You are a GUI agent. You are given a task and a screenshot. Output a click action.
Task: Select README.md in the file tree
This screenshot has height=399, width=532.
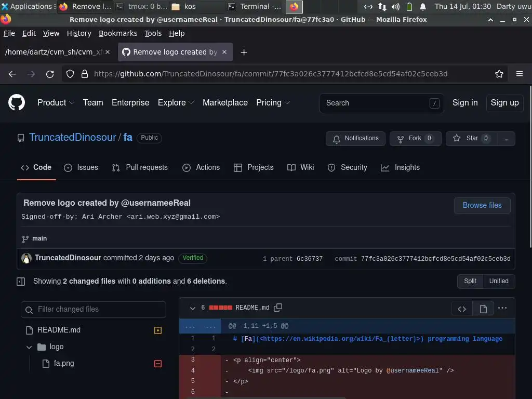pyautogui.click(x=59, y=330)
